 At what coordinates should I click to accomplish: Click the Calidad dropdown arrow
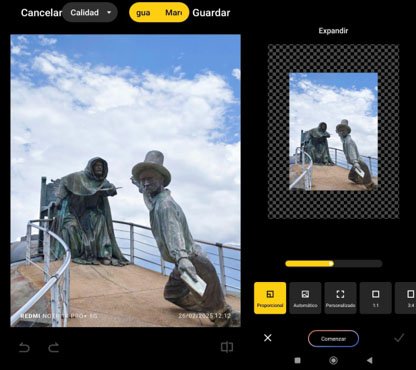[109, 13]
